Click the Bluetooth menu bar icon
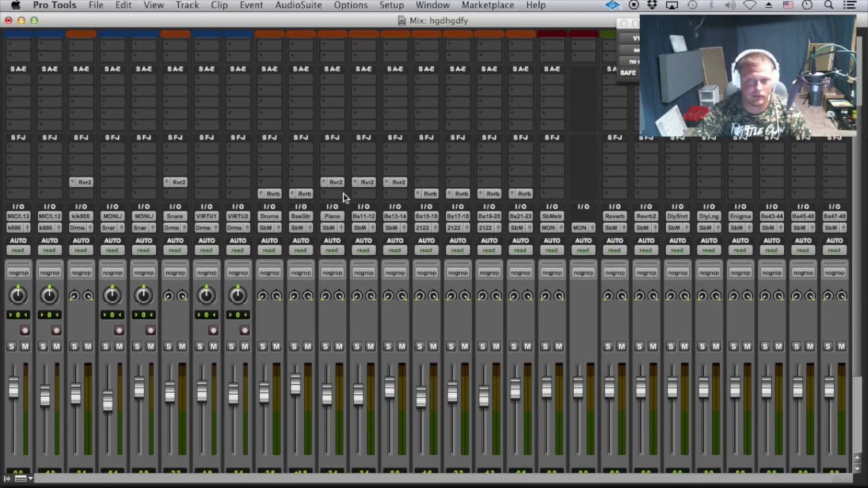868x488 pixels. coord(711,5)
